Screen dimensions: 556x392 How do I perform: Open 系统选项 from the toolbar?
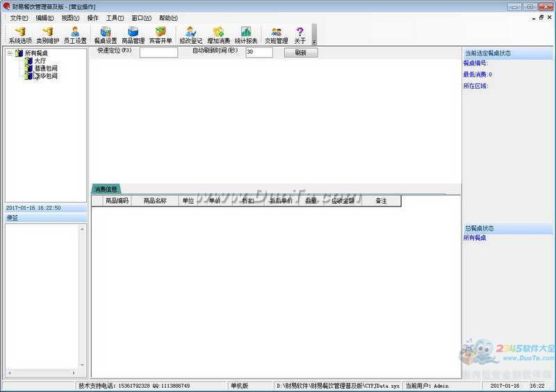(20, 35)
